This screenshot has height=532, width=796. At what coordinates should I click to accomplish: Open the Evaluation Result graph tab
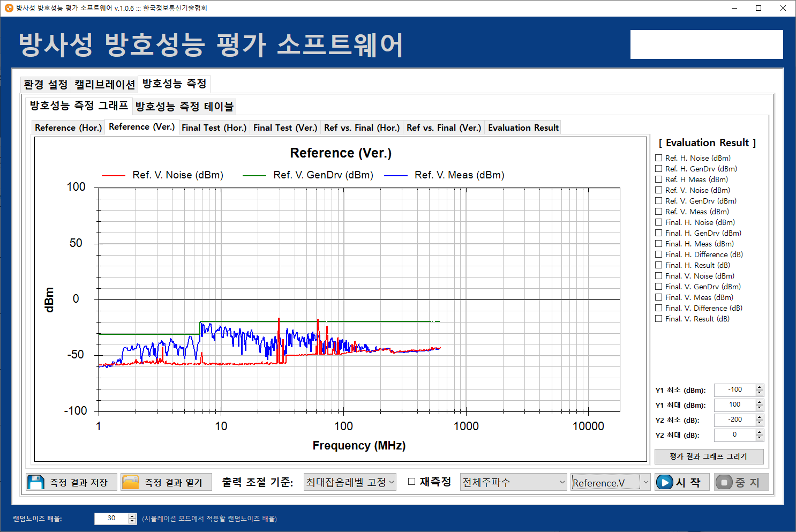pos(523,128)
